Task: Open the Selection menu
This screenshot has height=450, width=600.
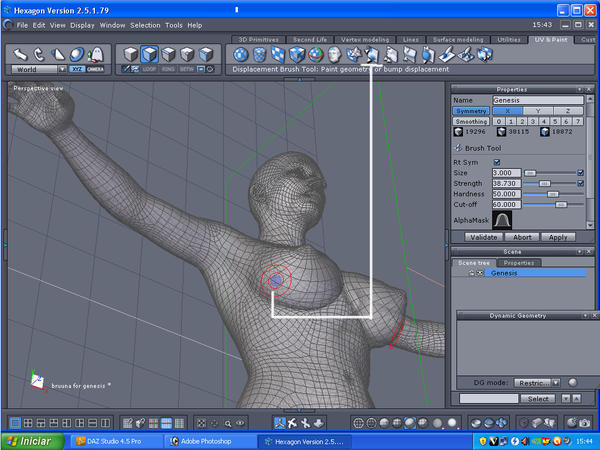Action: point(145,24)
